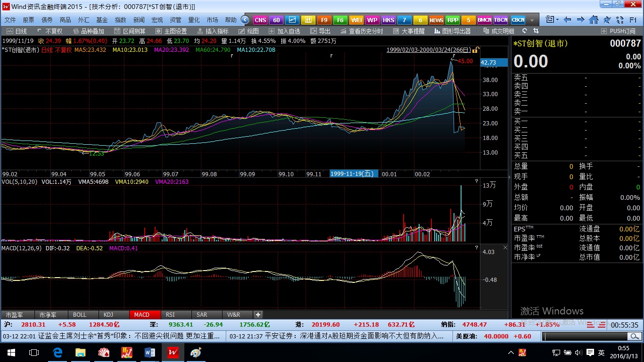Click the pink CNS shortcut icon
The width and height of the screenshot is (644, 362).
260,20
